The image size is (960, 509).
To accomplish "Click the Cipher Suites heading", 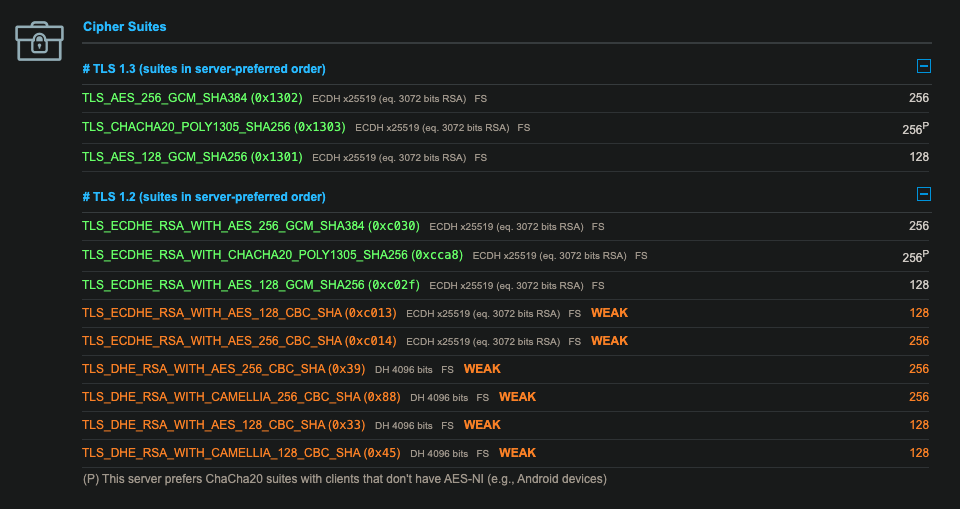I will tap(124, 27).
